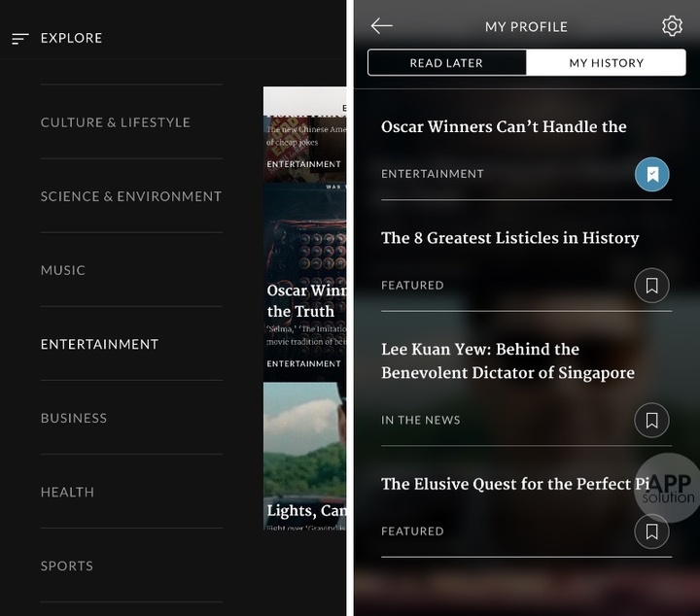This screenshot has height=616, width=700.
Task: Remove bookmark from the Oscar Winners article
Action: tap(651, 175)
